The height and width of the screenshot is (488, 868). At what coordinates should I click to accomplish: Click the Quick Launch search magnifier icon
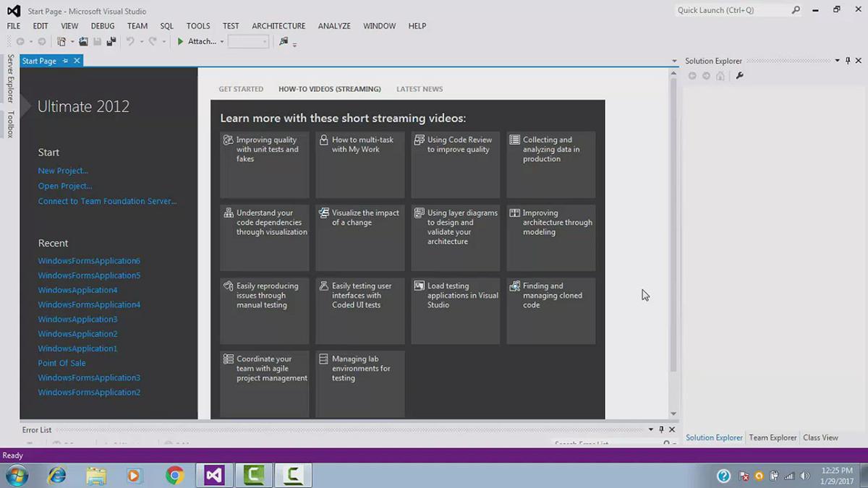[796, 10]
